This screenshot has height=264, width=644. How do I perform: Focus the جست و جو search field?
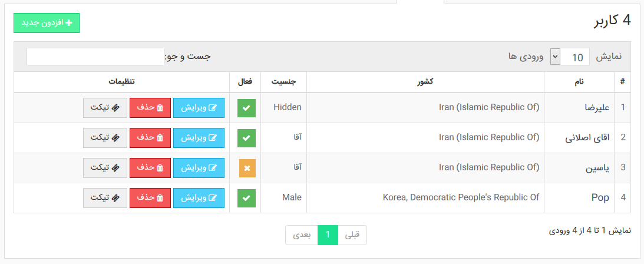pyautogui.click(x=95, y=57)
